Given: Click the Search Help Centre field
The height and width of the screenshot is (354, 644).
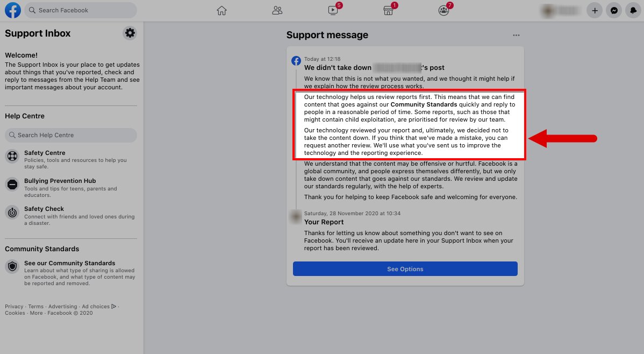Looking at the screenshot, I should pyautogui.click(x=71, y=135).
